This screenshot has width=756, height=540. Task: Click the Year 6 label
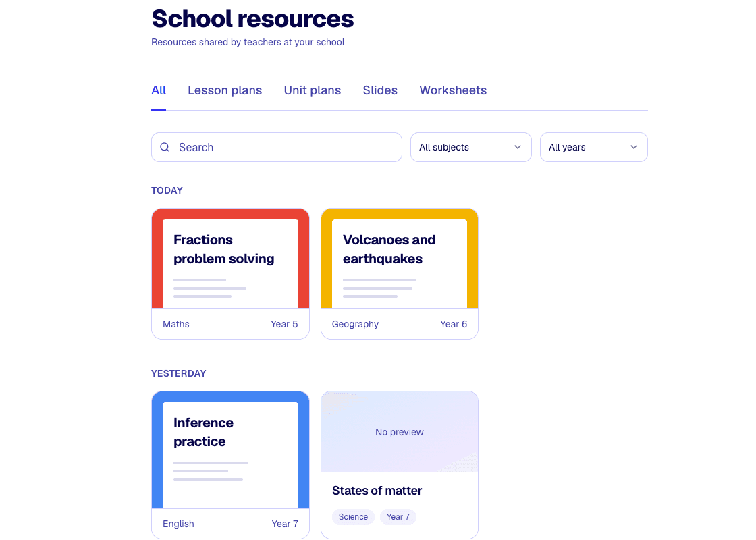pos(453,324)
